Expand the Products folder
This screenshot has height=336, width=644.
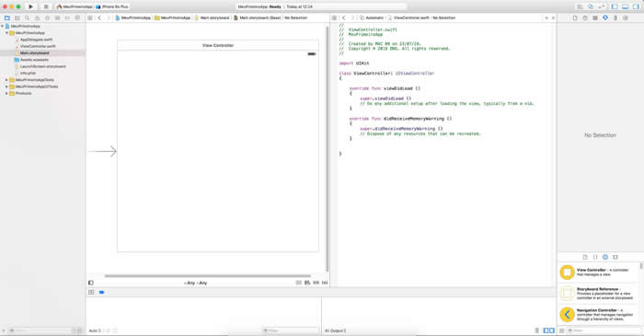(x=6, y=93)
